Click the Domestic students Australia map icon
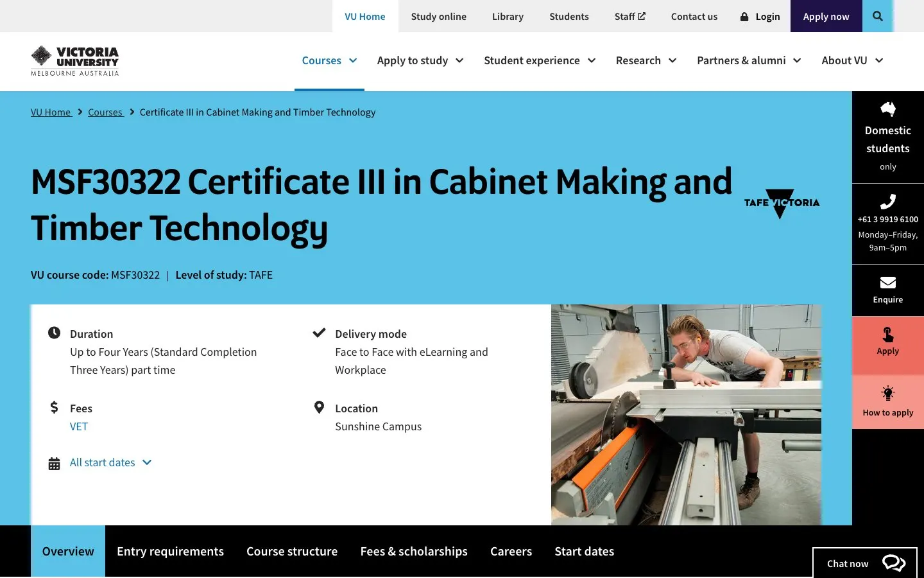Viewport: 924px width, 578px height. click(888, 109)
